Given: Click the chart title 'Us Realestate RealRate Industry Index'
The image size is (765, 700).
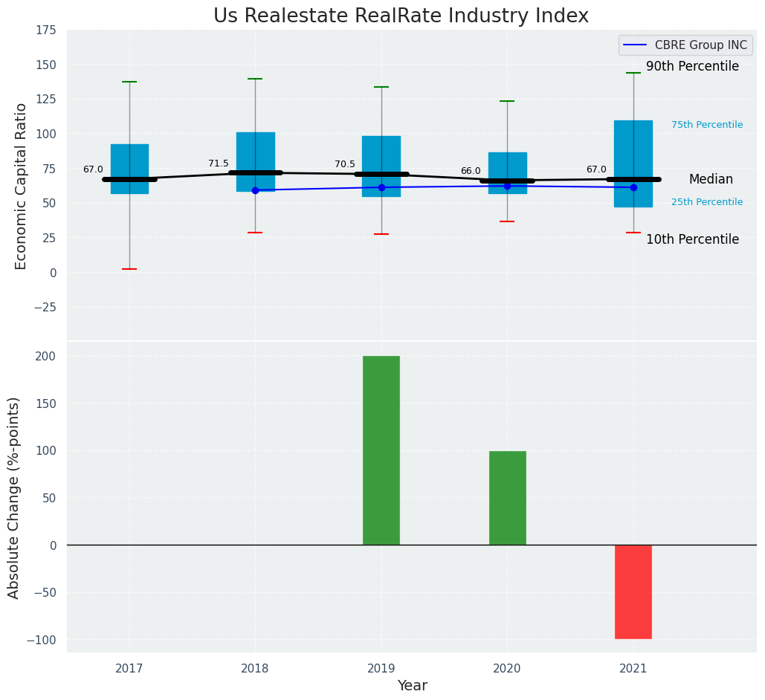Looking at the screenshot, I should [x=401, y=16].
